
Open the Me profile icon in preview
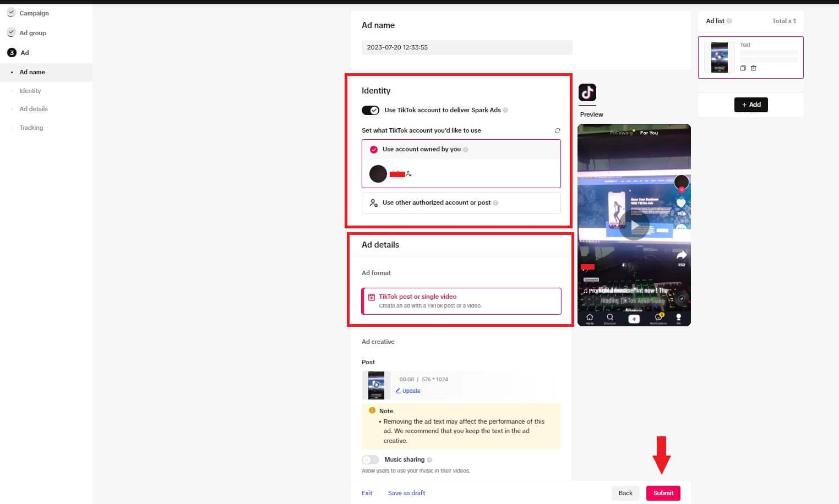[678, 319]
